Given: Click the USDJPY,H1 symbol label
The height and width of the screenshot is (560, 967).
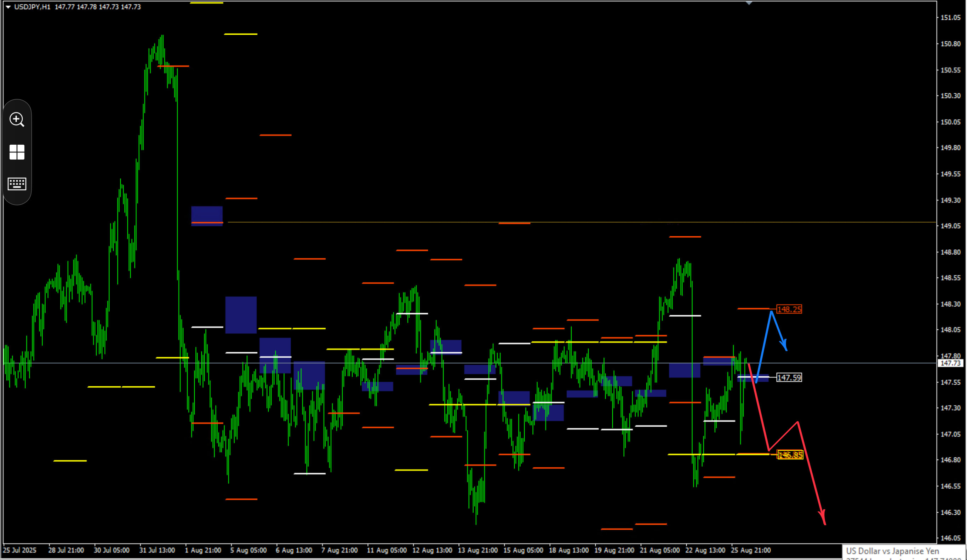Looking at the screenshot, I should coord(32,7).
